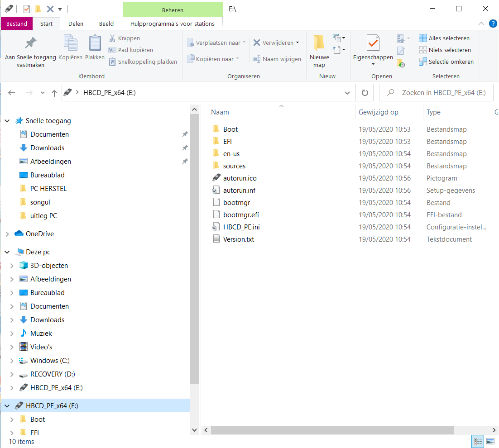The image size is (499, 448).
Task: Open Kopiëren naar dropdown
Action: pyautogui.click(x=213, y=59)
